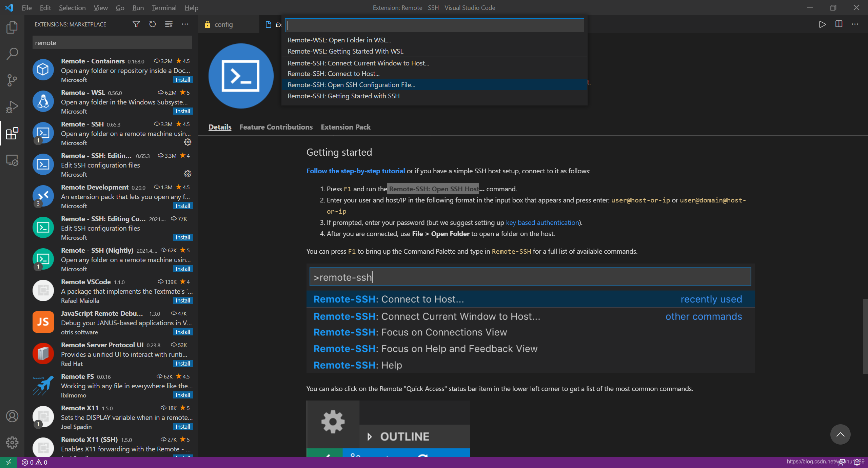This screenshot has height=468, width=868.
Task: Open the step-by-step tutorial link
Action: (355, 171)
